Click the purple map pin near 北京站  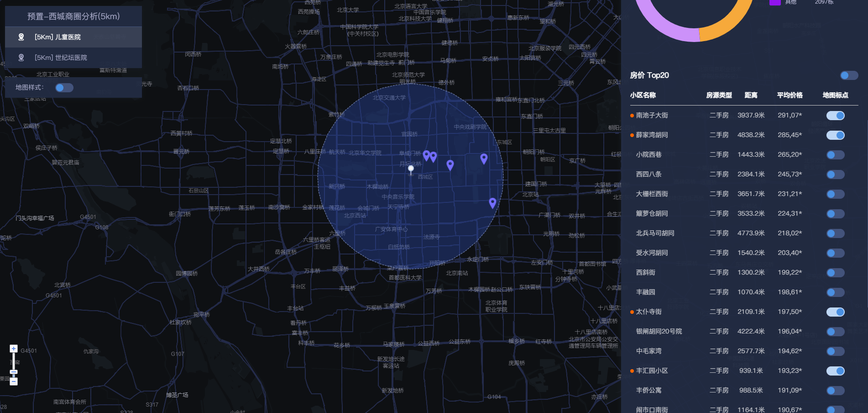pos(492,203)
